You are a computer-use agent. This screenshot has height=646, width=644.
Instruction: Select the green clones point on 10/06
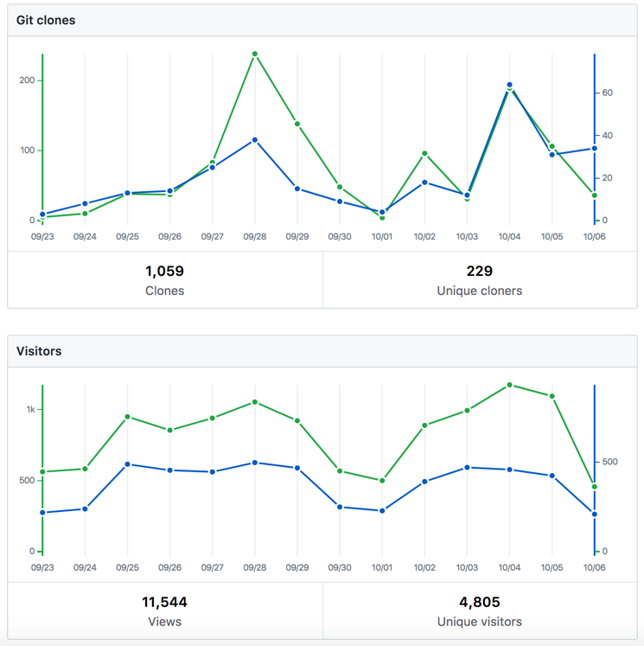(594, 195)
